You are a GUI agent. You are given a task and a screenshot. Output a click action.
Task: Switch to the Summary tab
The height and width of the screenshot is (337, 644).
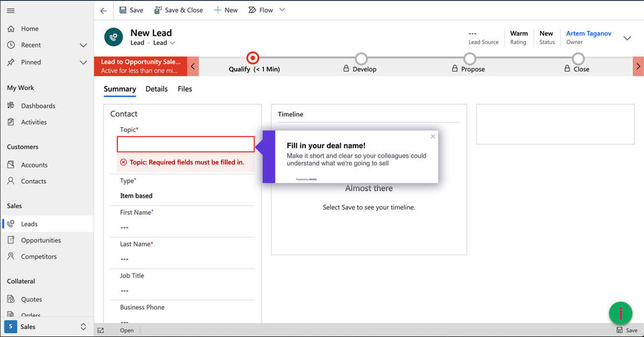(x=119, y=89)
